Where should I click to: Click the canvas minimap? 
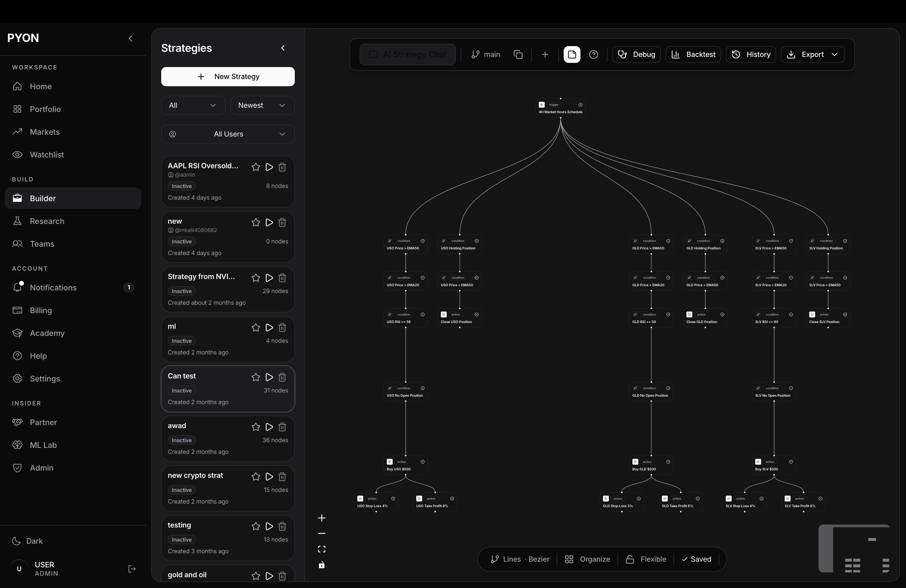(854, 548)
